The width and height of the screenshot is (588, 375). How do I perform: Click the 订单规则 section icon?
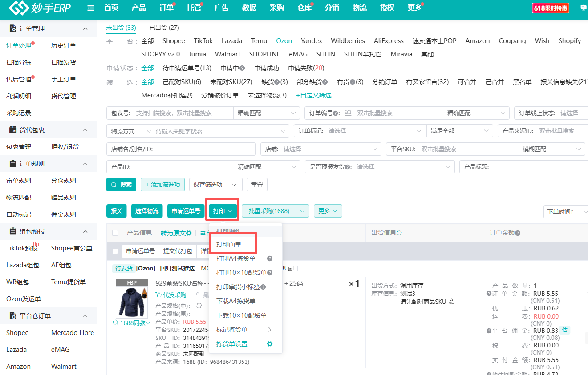point(13,164)
